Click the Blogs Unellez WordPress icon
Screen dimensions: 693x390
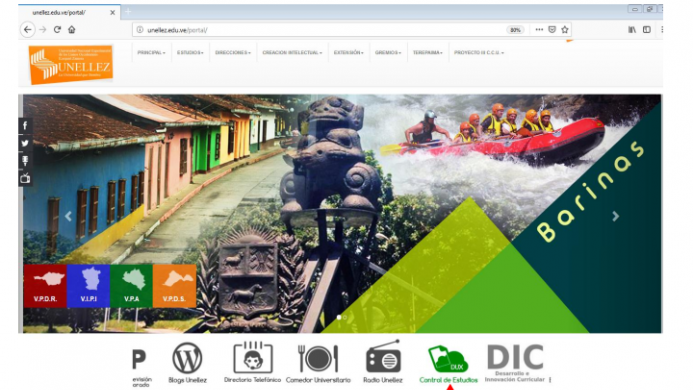[187, 358]
